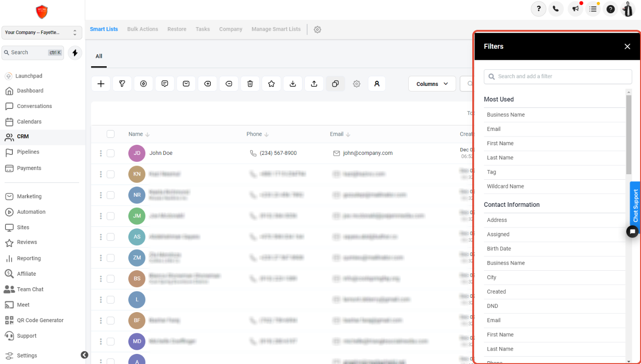Open Conversations in the sidebar

coord(34,106)
